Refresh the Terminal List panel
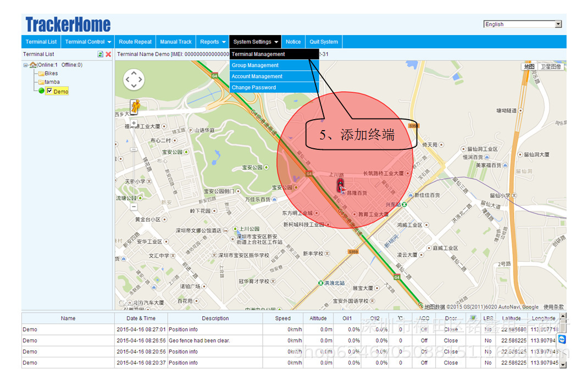This screenshot has height=375, width=588. [101, 54]
